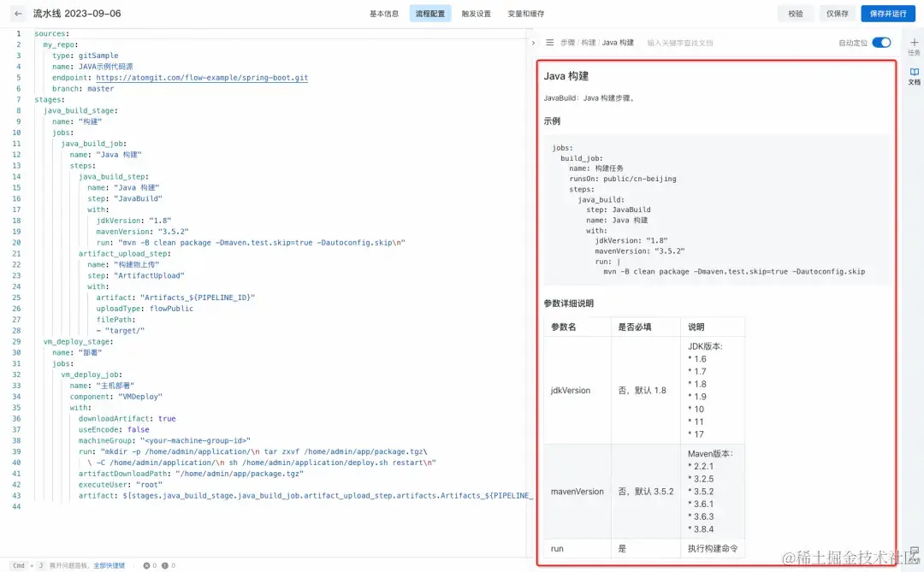Viewport: 924px width, 572px height.
Task: Click the '否，默认 3.5.2' table cell
Action: click(645, 492)
